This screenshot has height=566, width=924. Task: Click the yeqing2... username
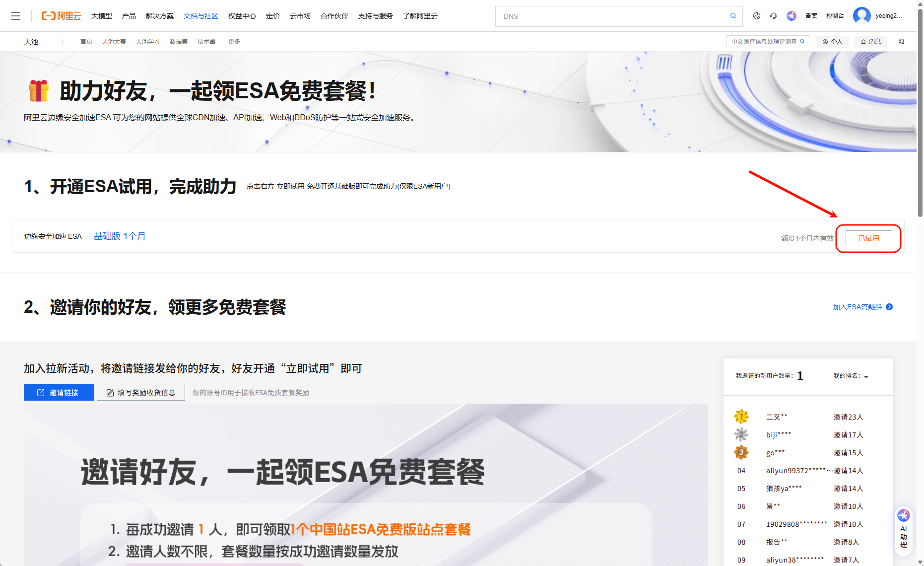click(x=889, y=16)
